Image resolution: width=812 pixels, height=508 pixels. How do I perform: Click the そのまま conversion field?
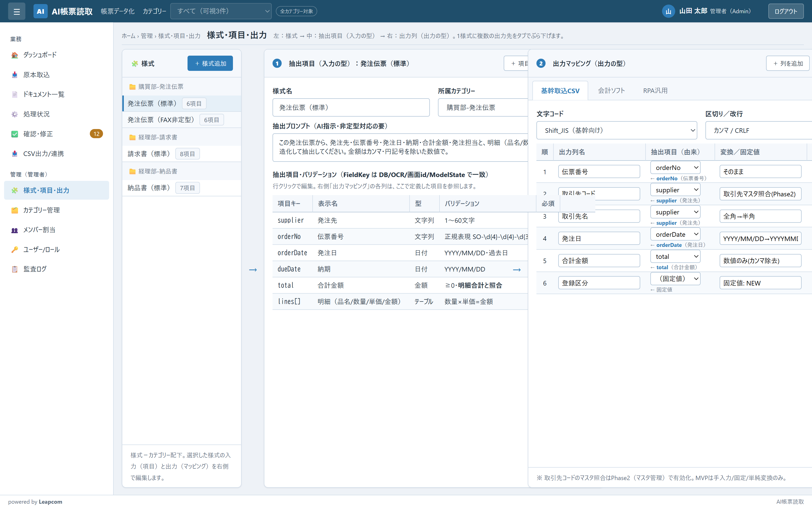click(760, 172)
